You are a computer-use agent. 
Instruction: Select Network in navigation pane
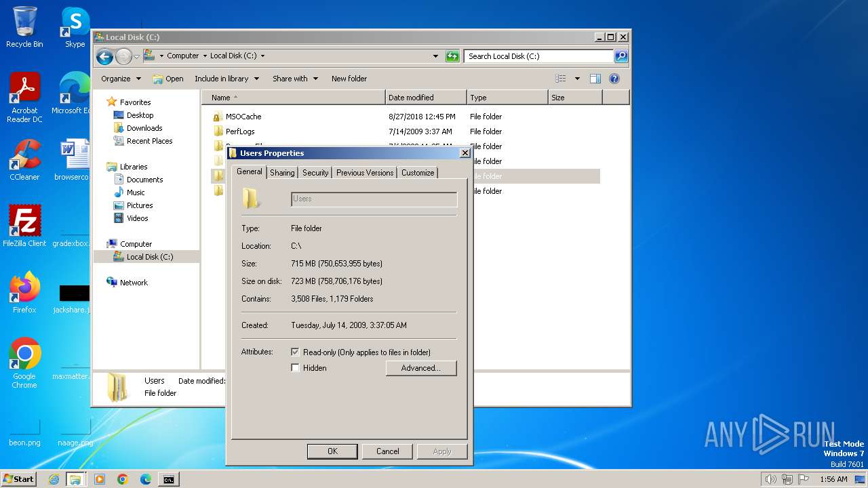pos(133,283)
